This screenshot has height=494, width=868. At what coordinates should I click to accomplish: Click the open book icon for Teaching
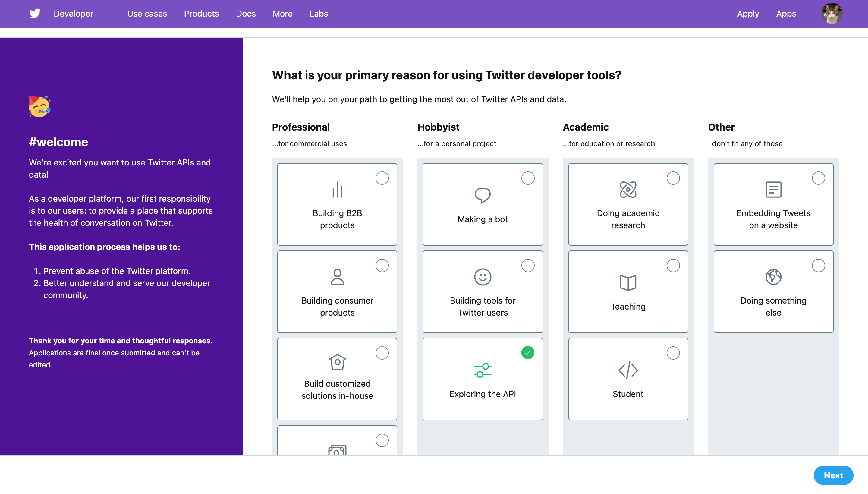click(628, 283)
